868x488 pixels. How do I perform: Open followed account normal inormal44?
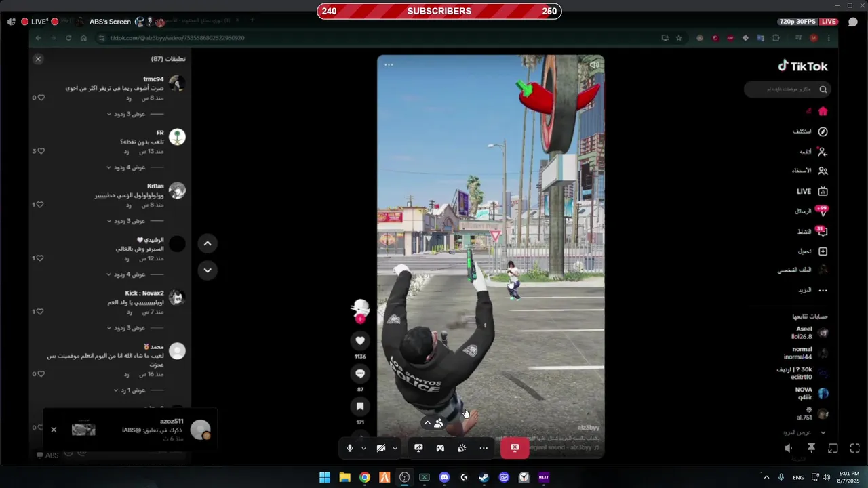pyautogui.click(x=806, y=353)
